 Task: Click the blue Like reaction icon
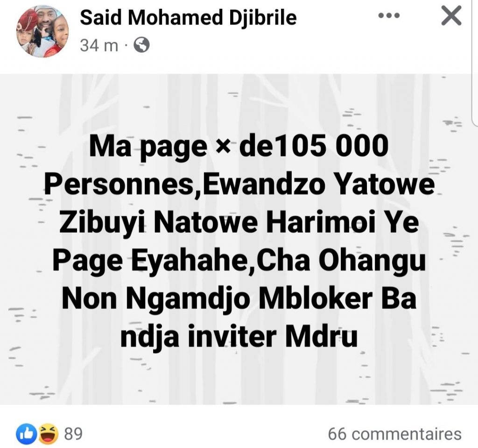click(x=27, y=434)
